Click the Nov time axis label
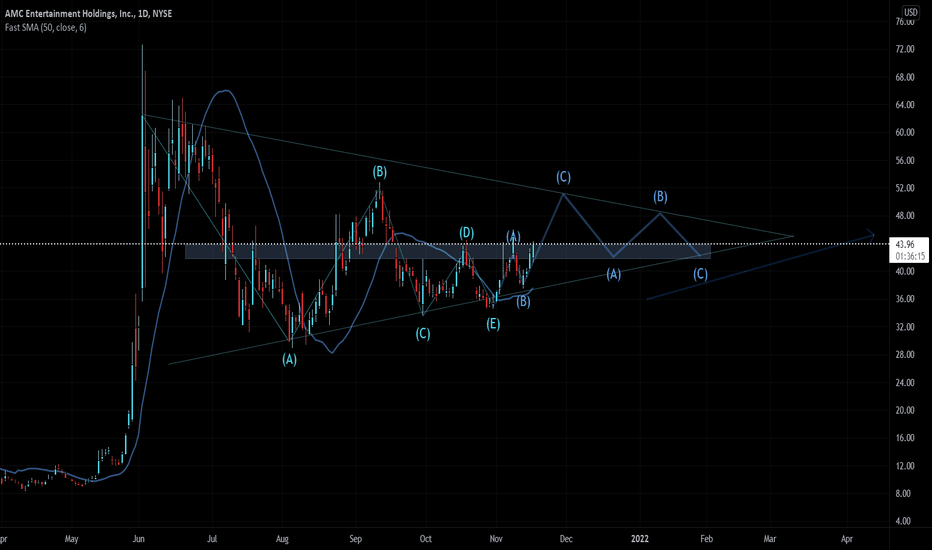The image size is (932, 550). click(496, 539)
